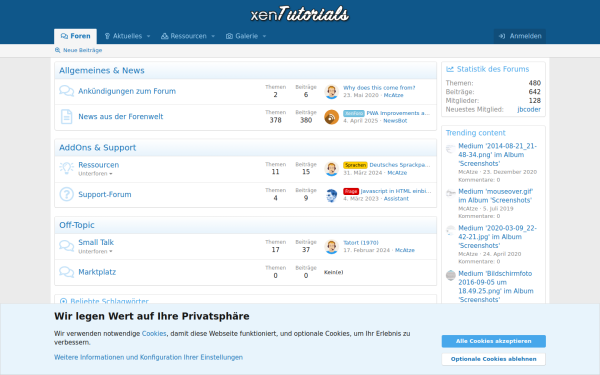
Task: Open the Foren tab
Action: 75,36
